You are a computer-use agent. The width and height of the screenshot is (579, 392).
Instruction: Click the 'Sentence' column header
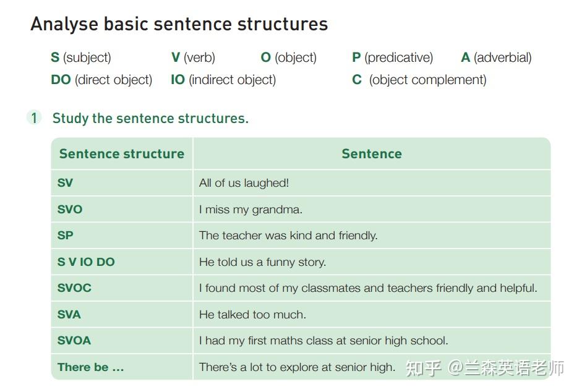click(371, 154)
